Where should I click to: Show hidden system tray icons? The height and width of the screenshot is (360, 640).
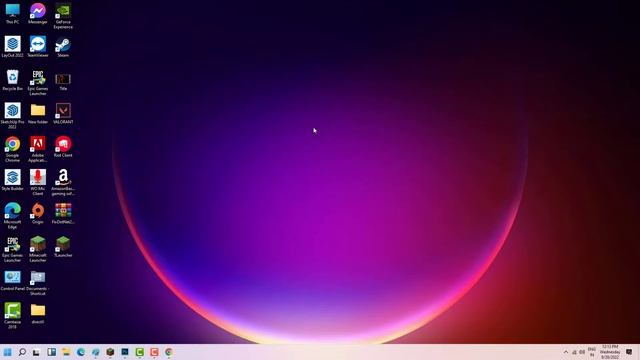[566, 352]
